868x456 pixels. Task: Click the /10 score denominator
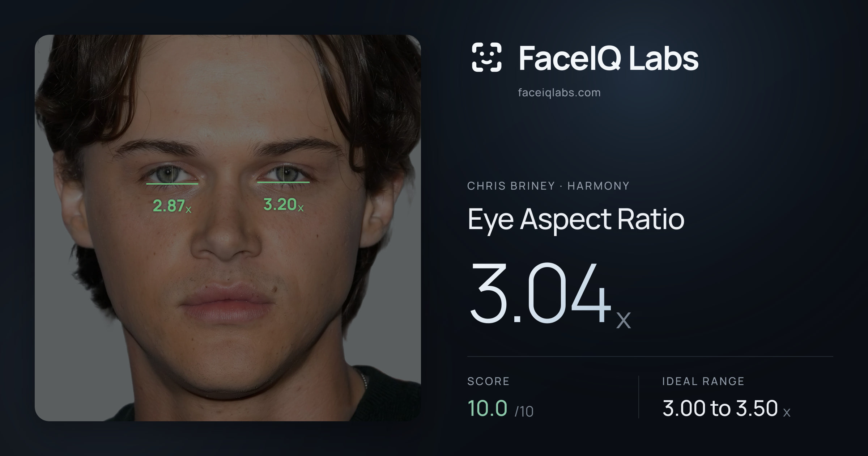(524, 411)
